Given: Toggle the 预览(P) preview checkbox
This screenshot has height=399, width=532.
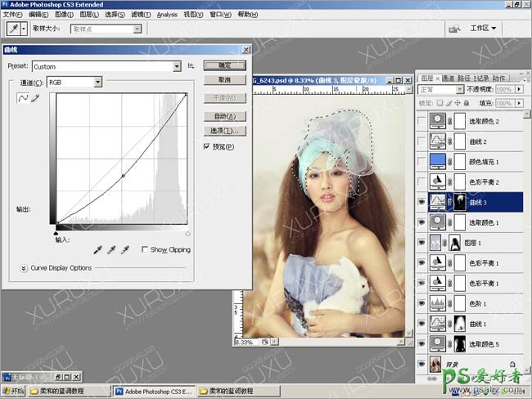Looking at the screenshot, I should pos(207,146).
